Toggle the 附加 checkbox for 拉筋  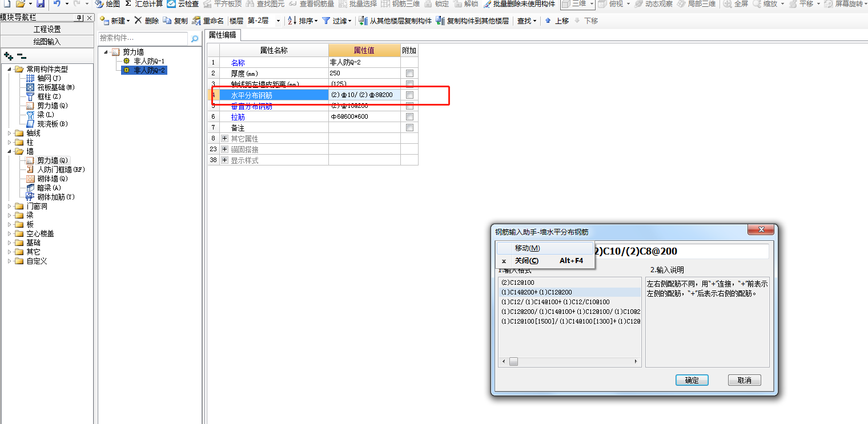click(409, 117)
